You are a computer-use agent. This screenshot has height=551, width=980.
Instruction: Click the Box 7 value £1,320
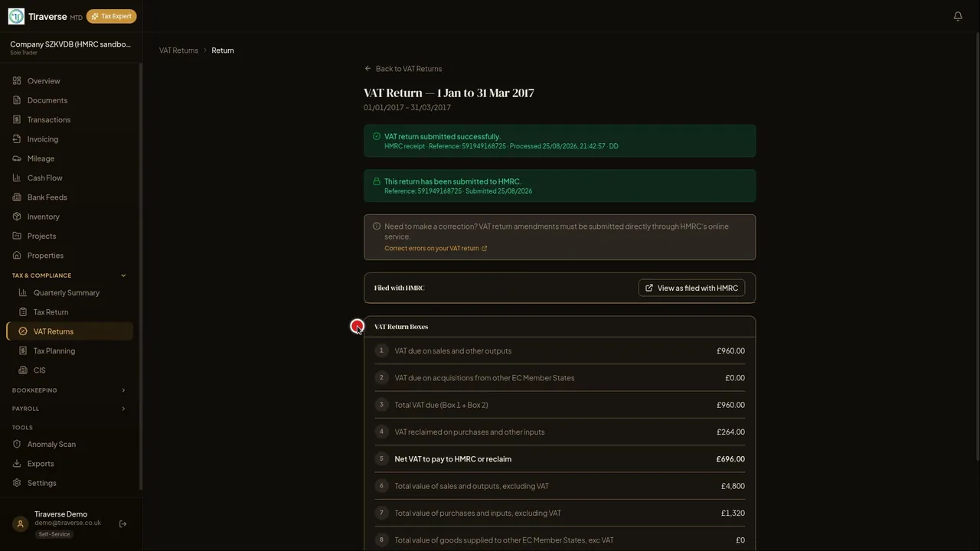(x=733, y=514)
